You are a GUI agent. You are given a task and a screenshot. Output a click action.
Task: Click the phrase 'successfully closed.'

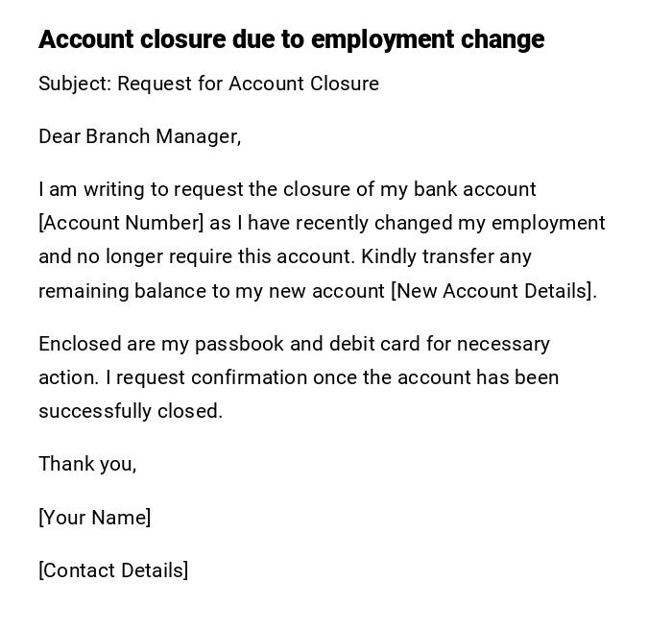pos(131,411)
